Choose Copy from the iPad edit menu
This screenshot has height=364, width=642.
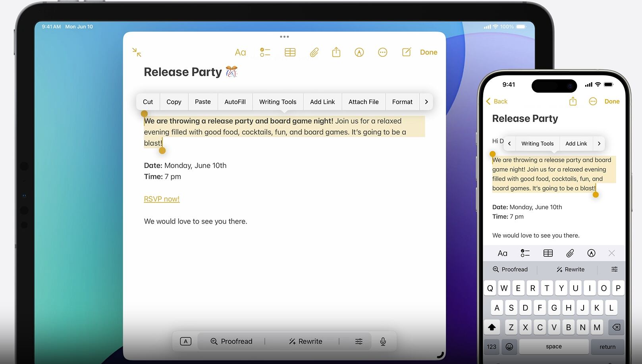pos(174,102)
